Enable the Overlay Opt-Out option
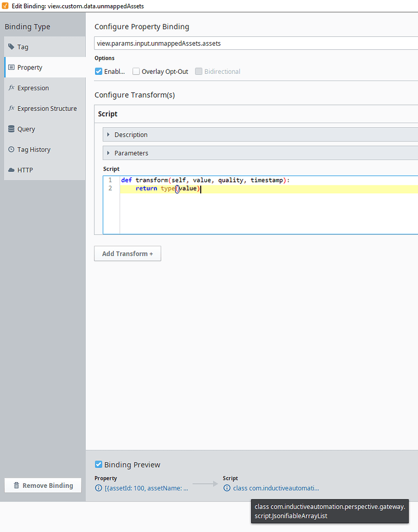Viewport: 418px width, 532px height. click(135, 71)
